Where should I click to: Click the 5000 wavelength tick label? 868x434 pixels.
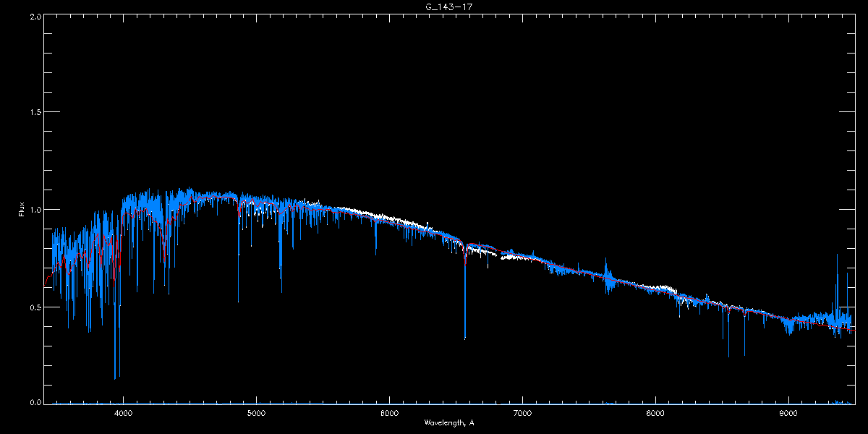[x=256, y=414]
